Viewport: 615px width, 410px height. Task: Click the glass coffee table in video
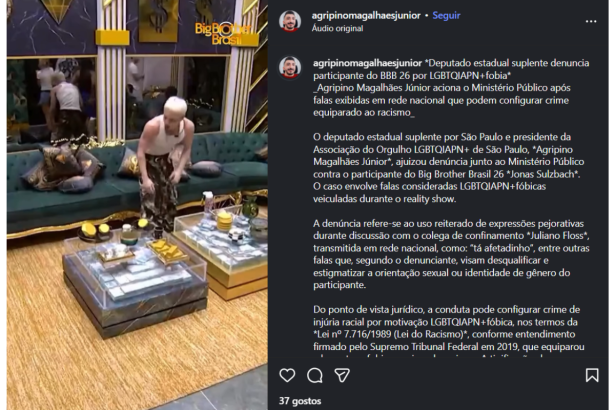pos(135,277)
